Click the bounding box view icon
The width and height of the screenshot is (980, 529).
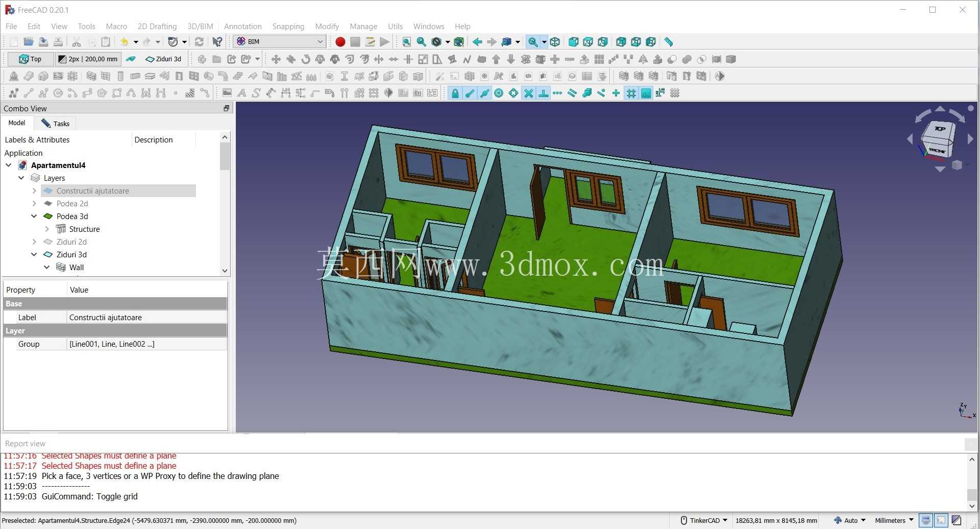tap(459, 42)
